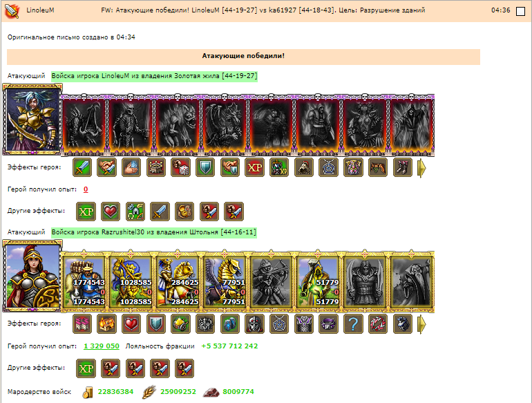
Task: Click LinoleuM hero experience value 0
Action: coord(86,189)
